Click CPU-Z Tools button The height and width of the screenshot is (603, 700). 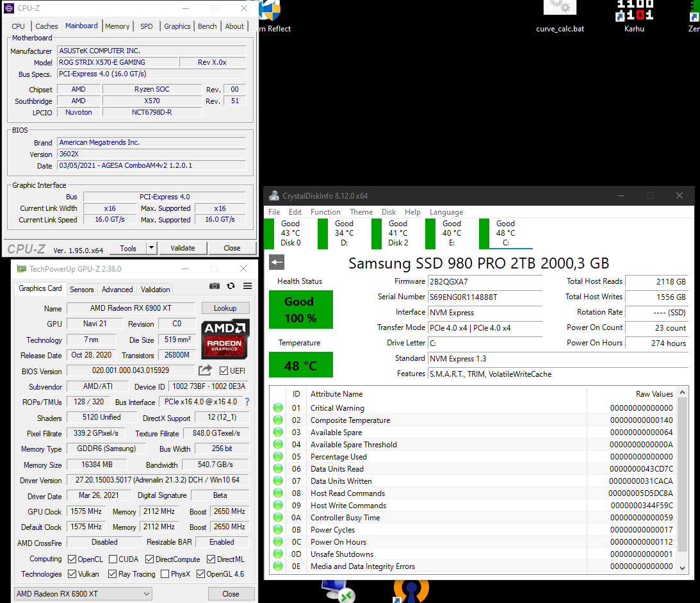click(127, 248)
